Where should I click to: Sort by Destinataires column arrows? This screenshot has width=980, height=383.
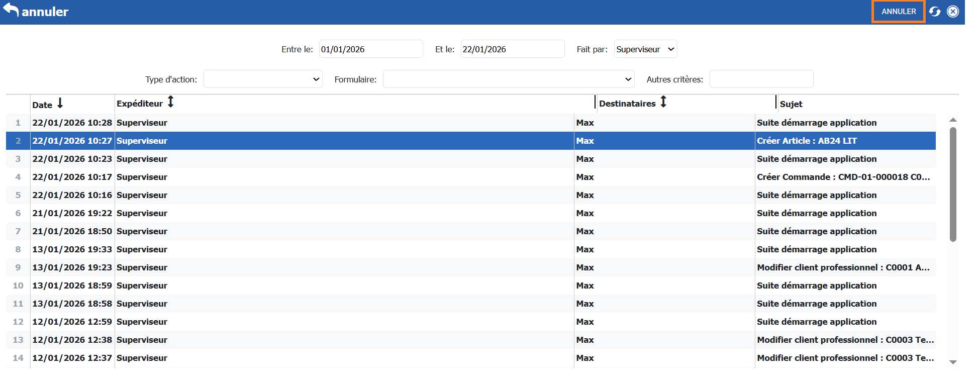pos(663,102)
